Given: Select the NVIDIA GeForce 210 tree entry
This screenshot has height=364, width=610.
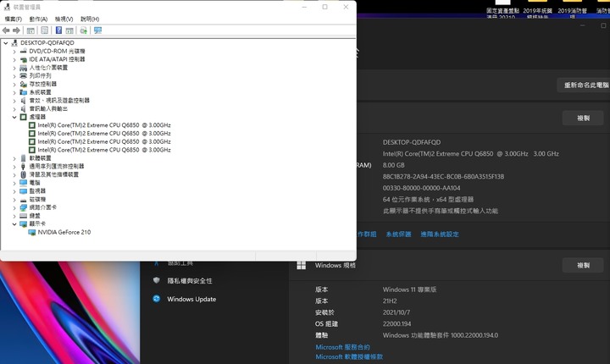Looking at the screenshot, I should (64, 232).
